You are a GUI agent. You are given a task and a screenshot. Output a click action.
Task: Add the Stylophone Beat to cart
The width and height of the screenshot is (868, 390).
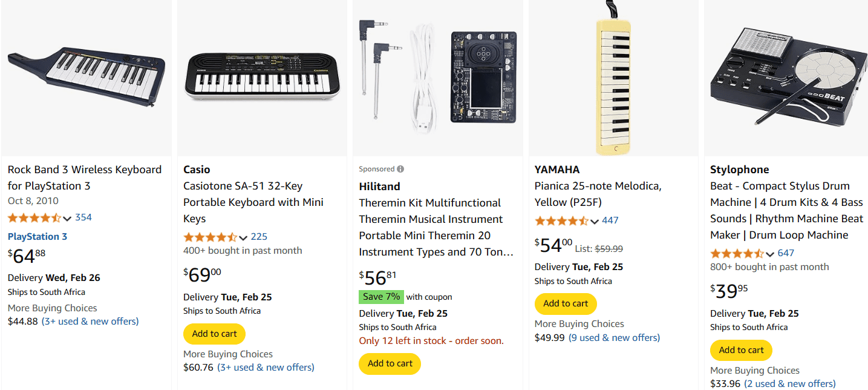(x=741, y=350)
